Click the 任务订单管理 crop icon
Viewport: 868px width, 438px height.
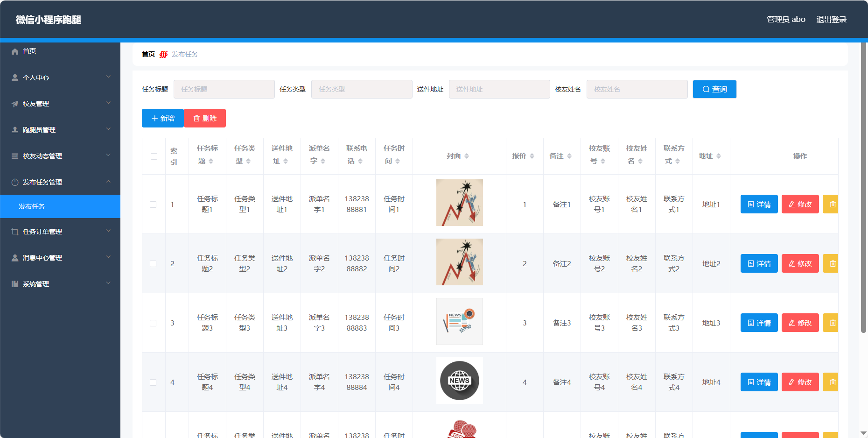(15, 232)
